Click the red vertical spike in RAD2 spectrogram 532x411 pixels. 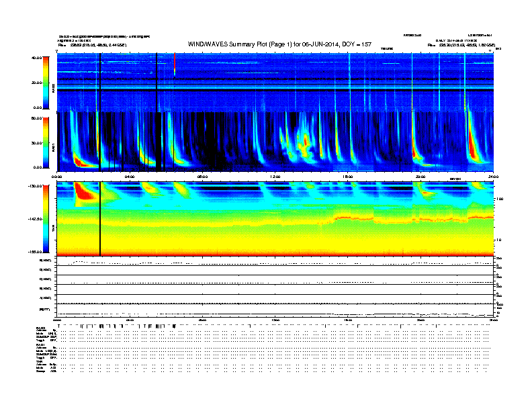[x=175, y=62]
